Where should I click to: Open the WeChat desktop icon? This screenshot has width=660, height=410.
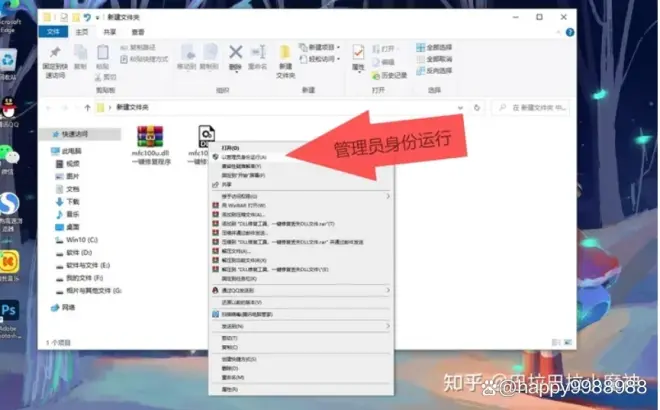click(x=10, y=154)
